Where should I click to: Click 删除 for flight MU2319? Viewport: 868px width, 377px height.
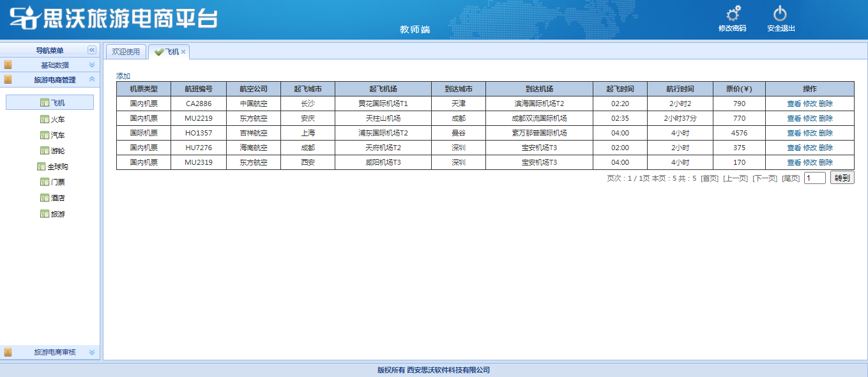point(826,162)
